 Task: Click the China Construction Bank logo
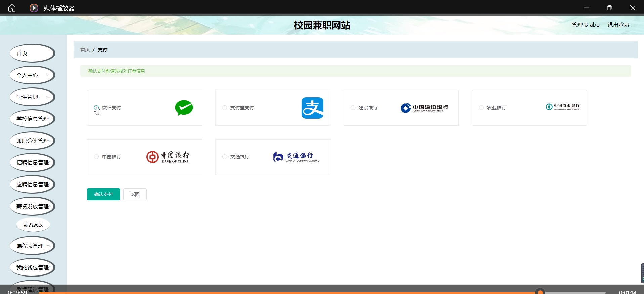click(x=425, y=108)
